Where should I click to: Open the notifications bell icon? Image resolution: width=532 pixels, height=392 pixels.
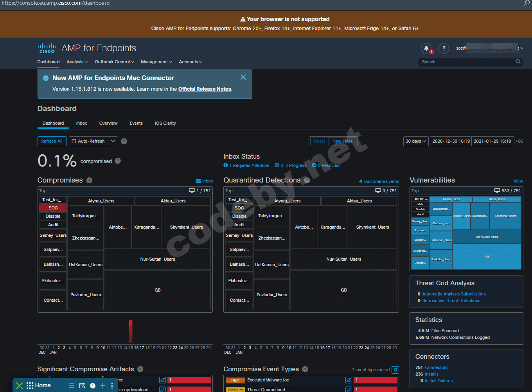426,48
